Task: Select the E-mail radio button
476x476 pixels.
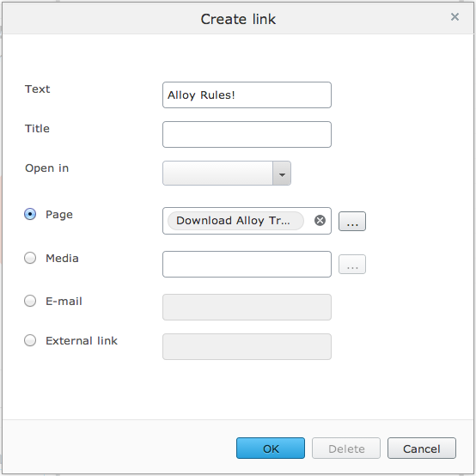Action: [x=30, y=301]
